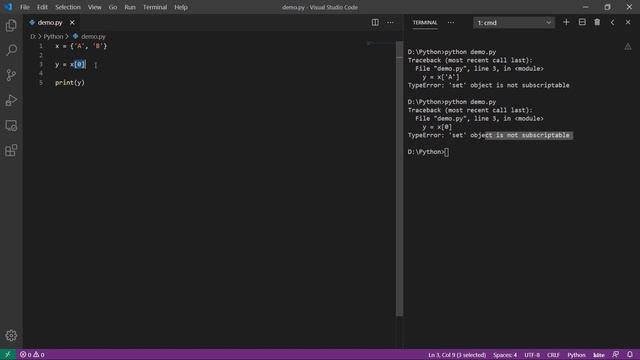Open the View menu
Viewport: 640px width, 360px height.
[94, 7]
